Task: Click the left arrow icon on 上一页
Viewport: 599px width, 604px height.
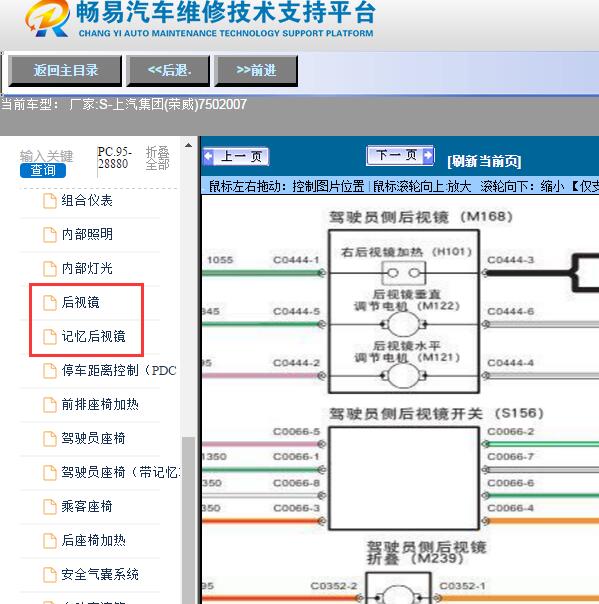Action: (208, 156)
